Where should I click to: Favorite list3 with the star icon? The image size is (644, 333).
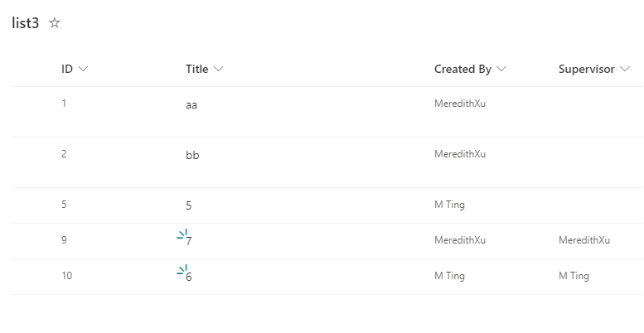55,22
